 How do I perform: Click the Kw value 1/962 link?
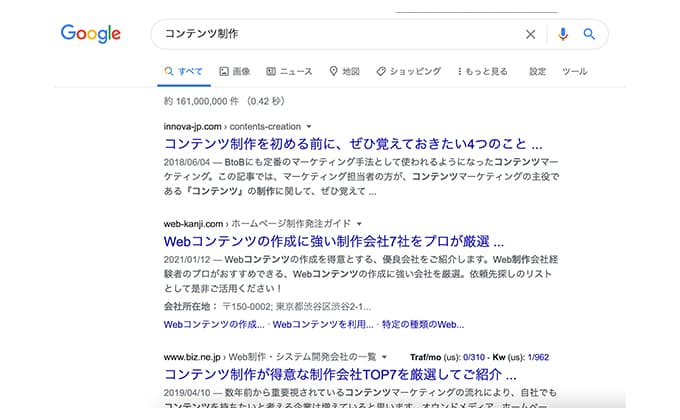tap(538, 357)
